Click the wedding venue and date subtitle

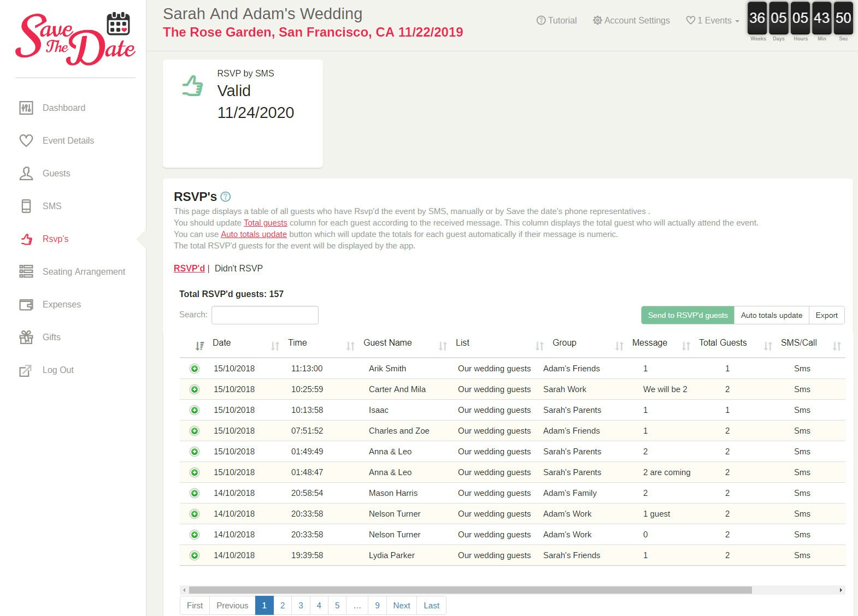313,32
